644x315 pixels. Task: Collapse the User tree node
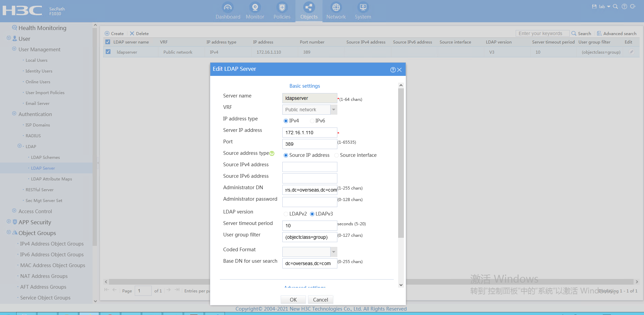coord(9,38)
